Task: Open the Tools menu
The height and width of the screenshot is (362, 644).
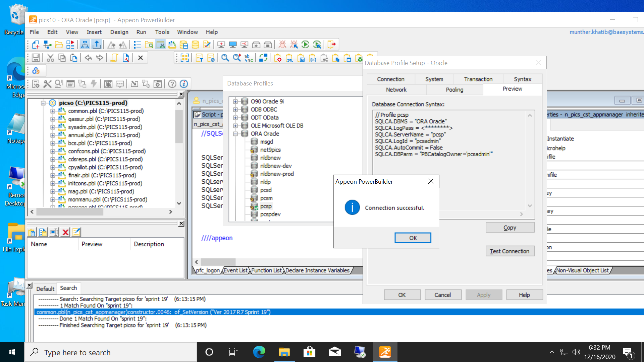Action: click(162, 32)
